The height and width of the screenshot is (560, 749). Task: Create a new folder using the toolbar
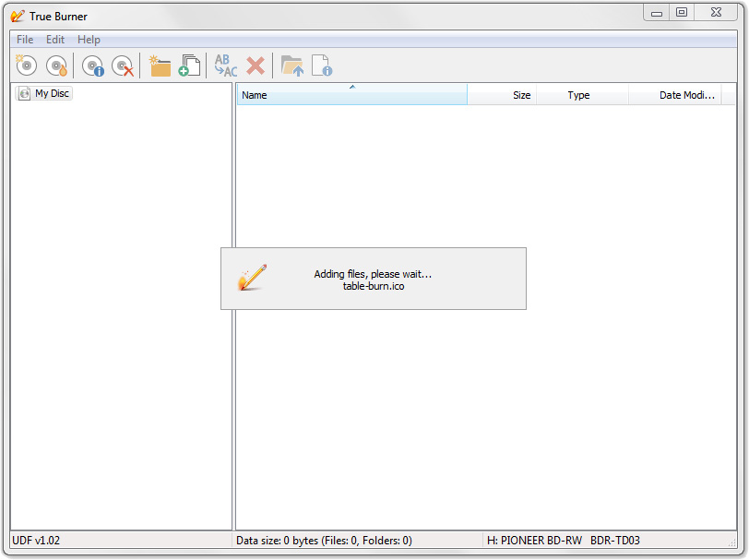[160, 66]
